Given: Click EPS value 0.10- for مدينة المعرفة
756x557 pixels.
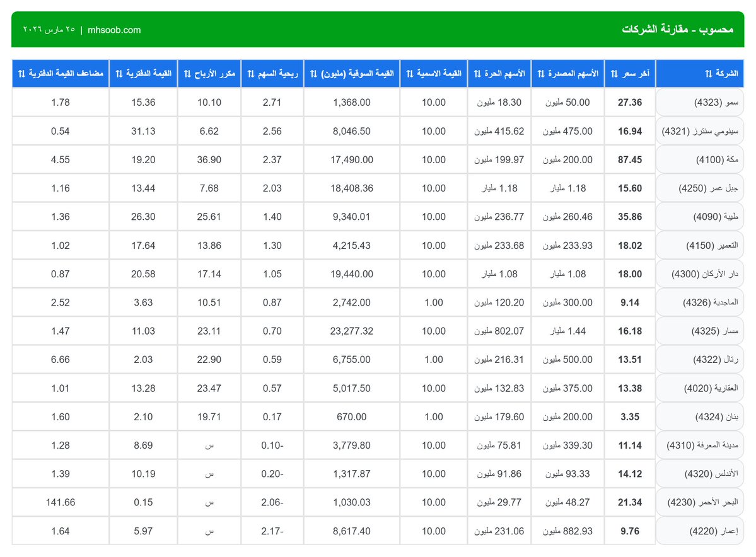Looking at the screenshot, I should 272,445.
